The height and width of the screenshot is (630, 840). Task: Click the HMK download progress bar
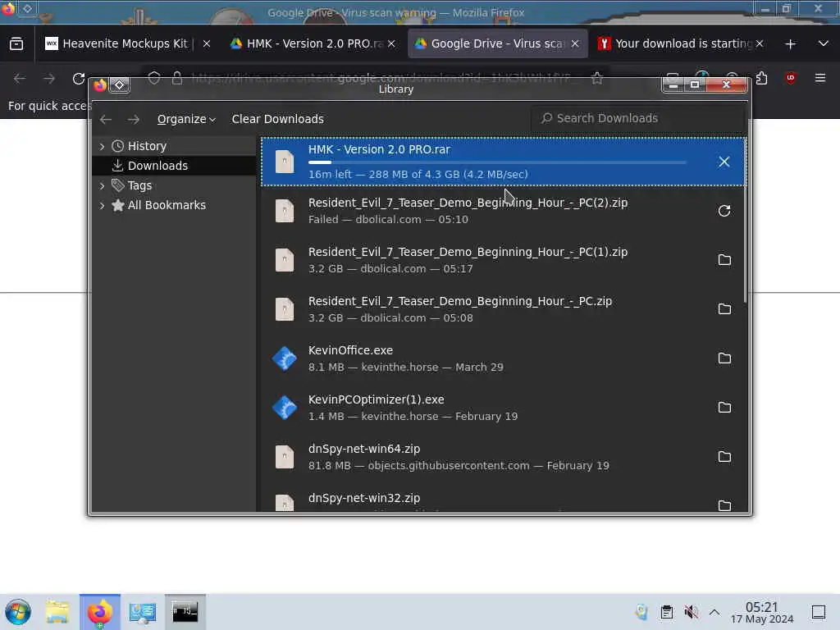tap(497, 162)
